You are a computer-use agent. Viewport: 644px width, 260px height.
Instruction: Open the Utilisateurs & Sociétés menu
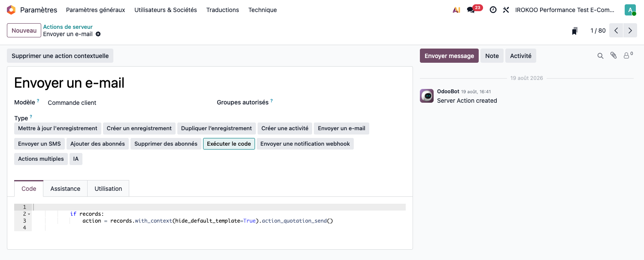pyautogui.click(x=166, y=10)
